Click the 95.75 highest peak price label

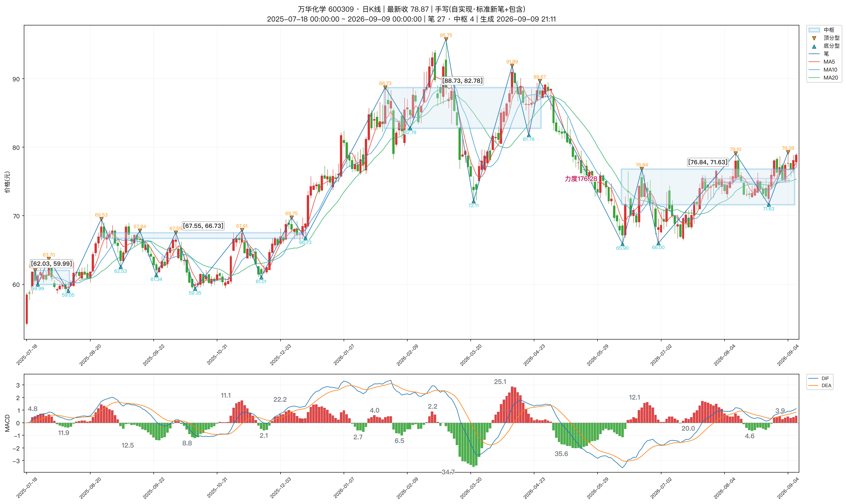(x=446, y=35)
